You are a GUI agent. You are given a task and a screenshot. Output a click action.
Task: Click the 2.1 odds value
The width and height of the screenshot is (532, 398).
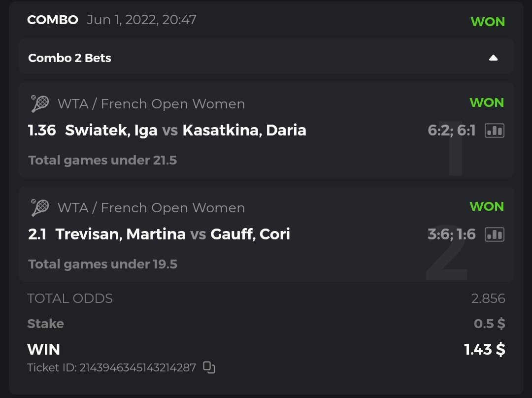[x=37, y=234]
